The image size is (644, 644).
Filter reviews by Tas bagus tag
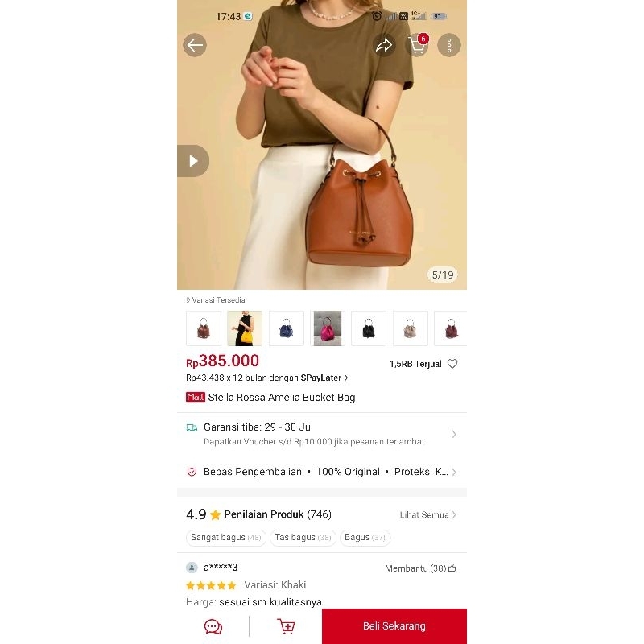[303, 538]
